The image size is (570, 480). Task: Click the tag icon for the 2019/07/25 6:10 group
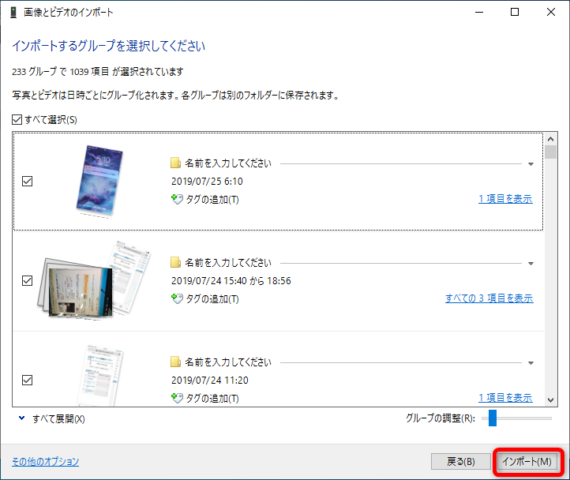point(177,199)
